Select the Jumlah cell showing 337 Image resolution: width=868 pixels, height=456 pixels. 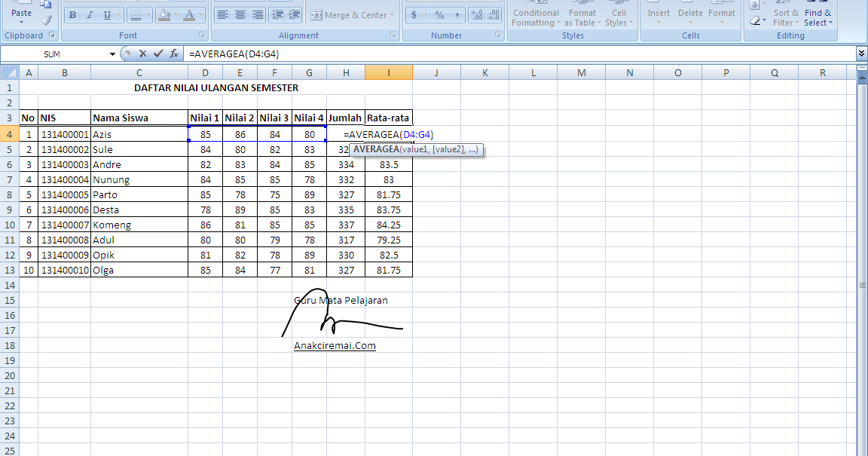(x=346, y=225)
